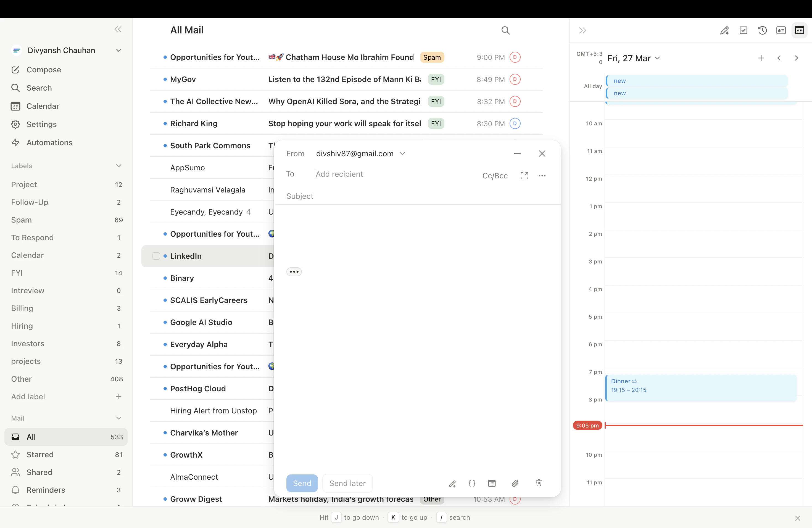
Task: Open the From address dropdown
Action: coord(402,154)
